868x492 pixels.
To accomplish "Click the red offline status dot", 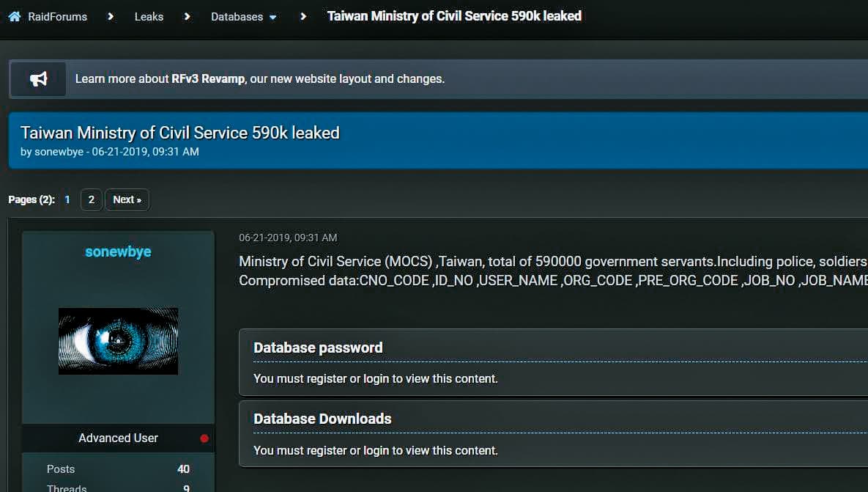I will coord(204,438).
